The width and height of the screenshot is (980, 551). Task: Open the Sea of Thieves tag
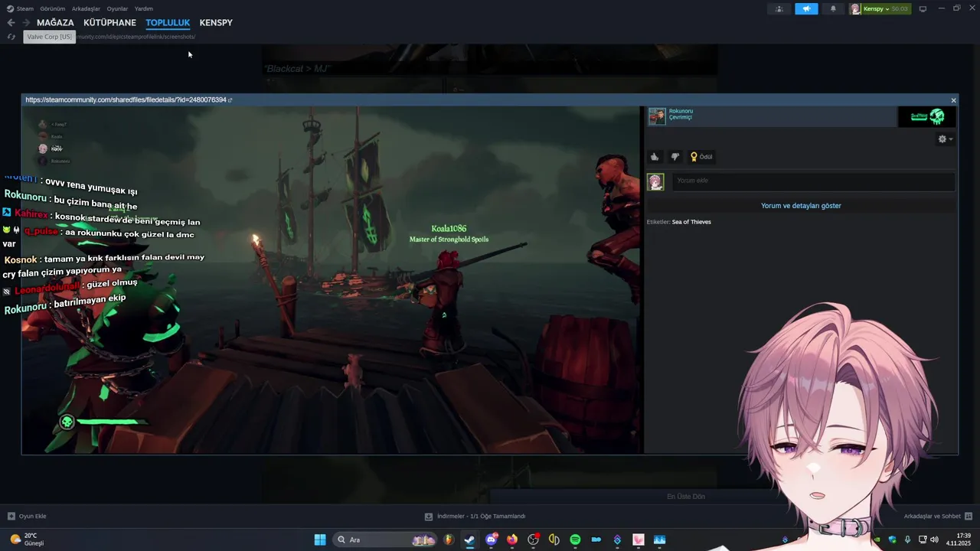[x=691, y=222]
